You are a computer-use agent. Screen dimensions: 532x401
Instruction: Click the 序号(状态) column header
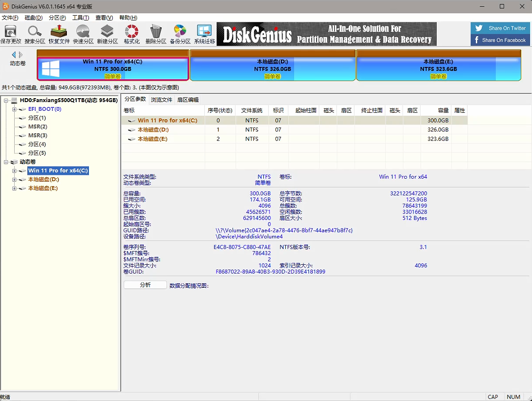tap(220, 110)
